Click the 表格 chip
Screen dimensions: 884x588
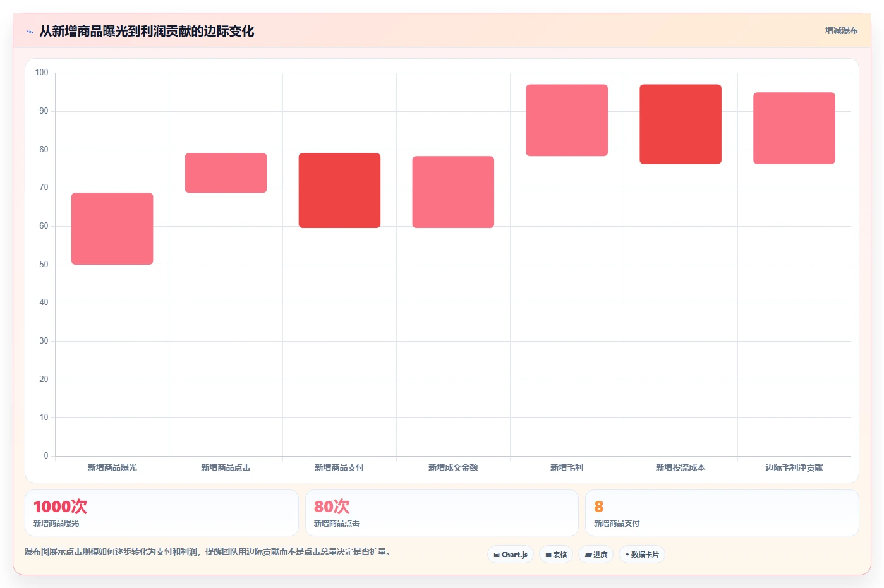click(x=556, y=555)
